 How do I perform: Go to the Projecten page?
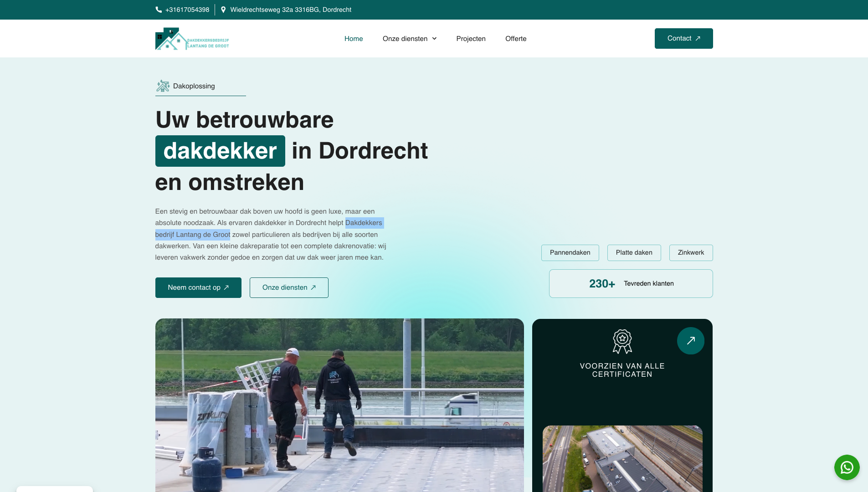pos(471,39)
